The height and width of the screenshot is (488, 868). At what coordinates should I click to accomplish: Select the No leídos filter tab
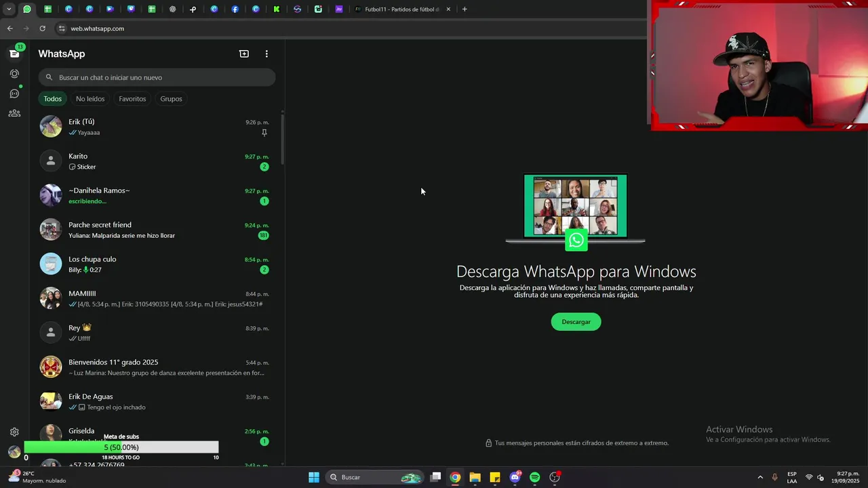tap(90, 99)
